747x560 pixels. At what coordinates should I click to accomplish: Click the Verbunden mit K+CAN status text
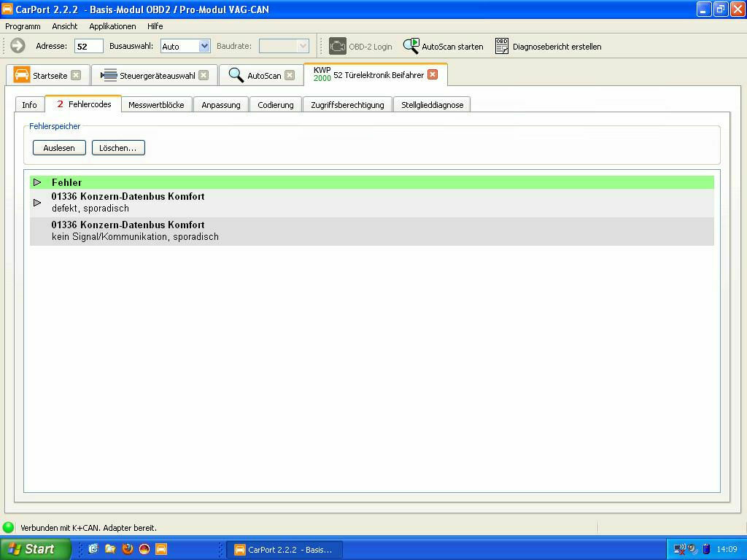(88, 528)
